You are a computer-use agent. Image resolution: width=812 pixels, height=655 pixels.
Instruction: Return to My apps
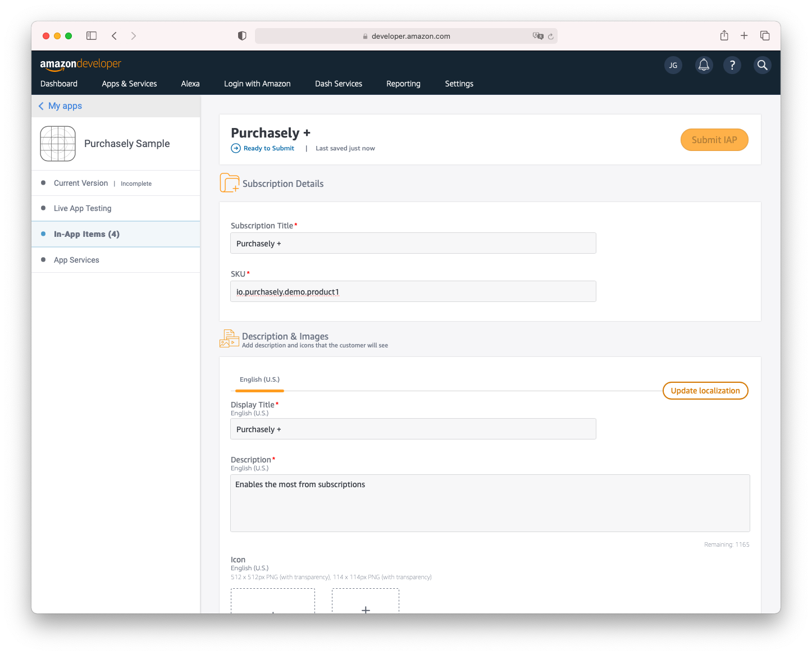(60, 106)
